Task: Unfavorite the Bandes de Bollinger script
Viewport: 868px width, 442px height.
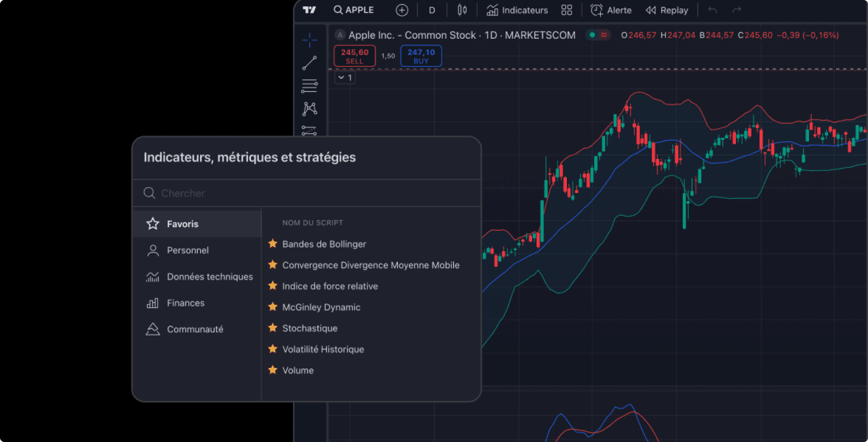Action: (x=272, y=244)
